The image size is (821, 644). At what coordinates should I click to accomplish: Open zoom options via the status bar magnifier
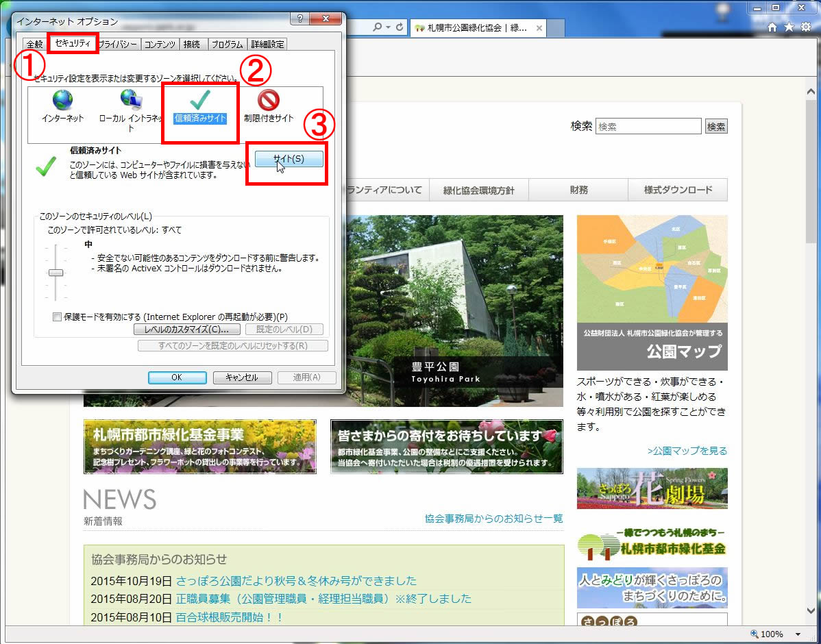click(754, 634)
